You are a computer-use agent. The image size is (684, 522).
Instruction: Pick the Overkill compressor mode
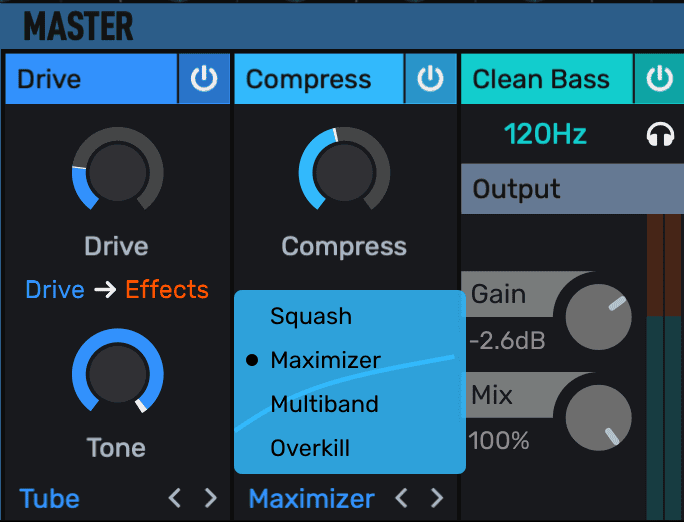pos(310,448)
